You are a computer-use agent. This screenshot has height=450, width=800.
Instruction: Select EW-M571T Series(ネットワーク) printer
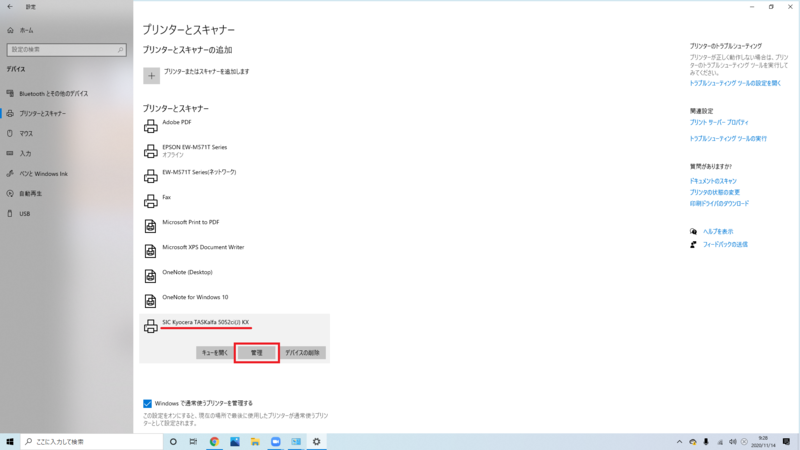[199, 172]
